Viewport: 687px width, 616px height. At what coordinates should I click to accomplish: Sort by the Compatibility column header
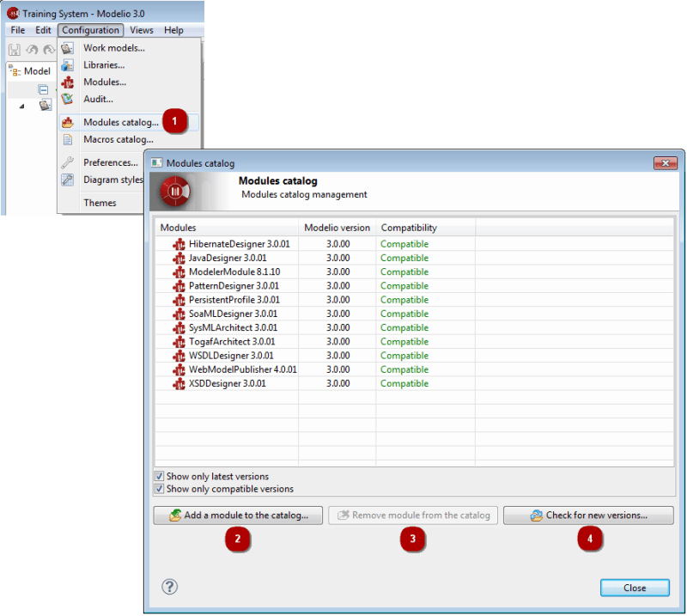click(425, 228)
